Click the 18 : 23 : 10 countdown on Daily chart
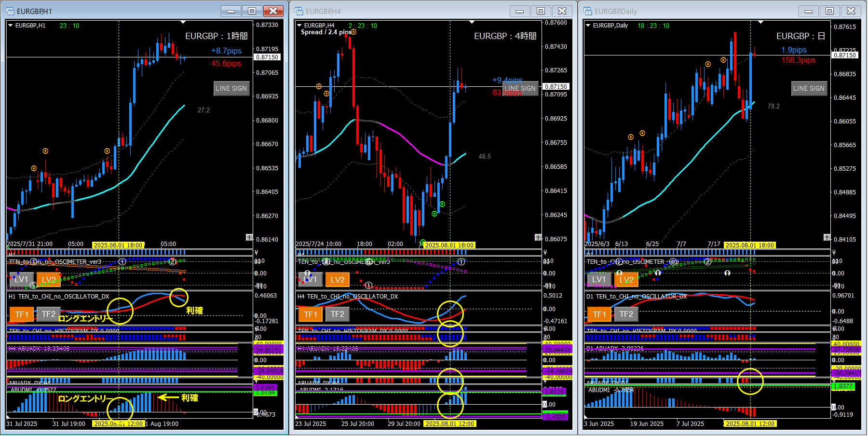868x436 pixels. [653, 26]
